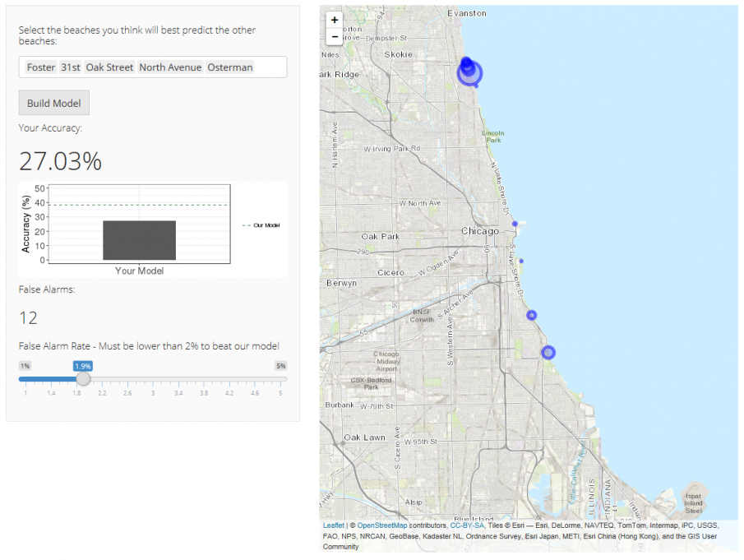The width and height of the screenshot is (744, 560).
Task: Zoom in the map with plus button
Action: [335, 20]
